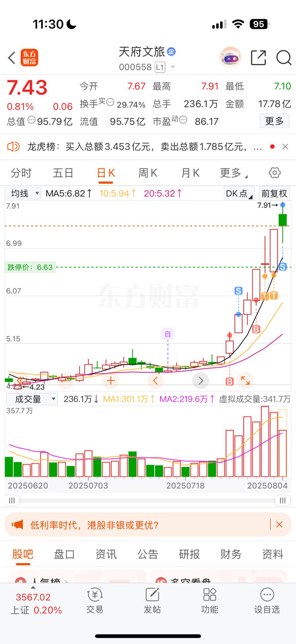Tap the megaphone icon in promo banner

point(17,524)
